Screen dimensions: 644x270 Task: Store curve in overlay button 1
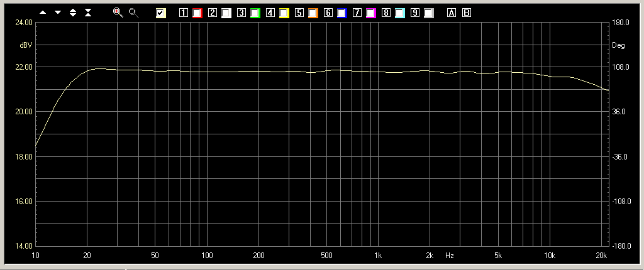(184, 13)
